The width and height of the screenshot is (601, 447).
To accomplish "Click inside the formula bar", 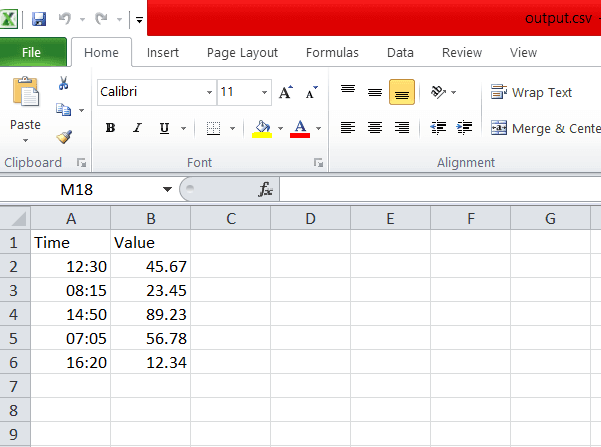I will coord(440,189).
